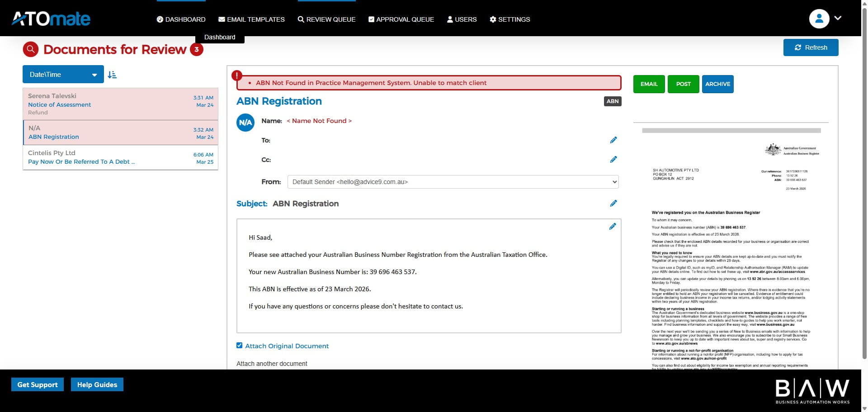
Task: Click the ABN Not Found error message
Action: point(371,83)
